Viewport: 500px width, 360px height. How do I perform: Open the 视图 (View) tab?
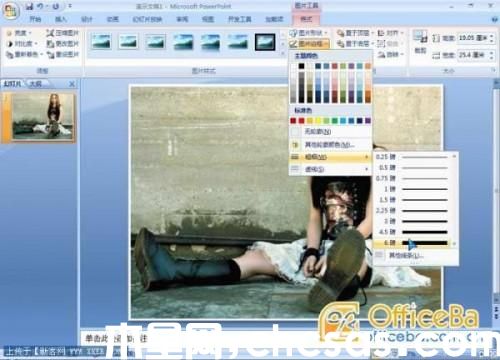(208, 19)
